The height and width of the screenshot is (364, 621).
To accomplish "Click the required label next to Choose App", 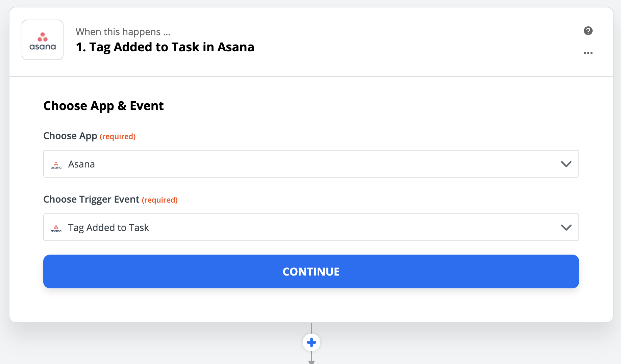I will (118, 136).
